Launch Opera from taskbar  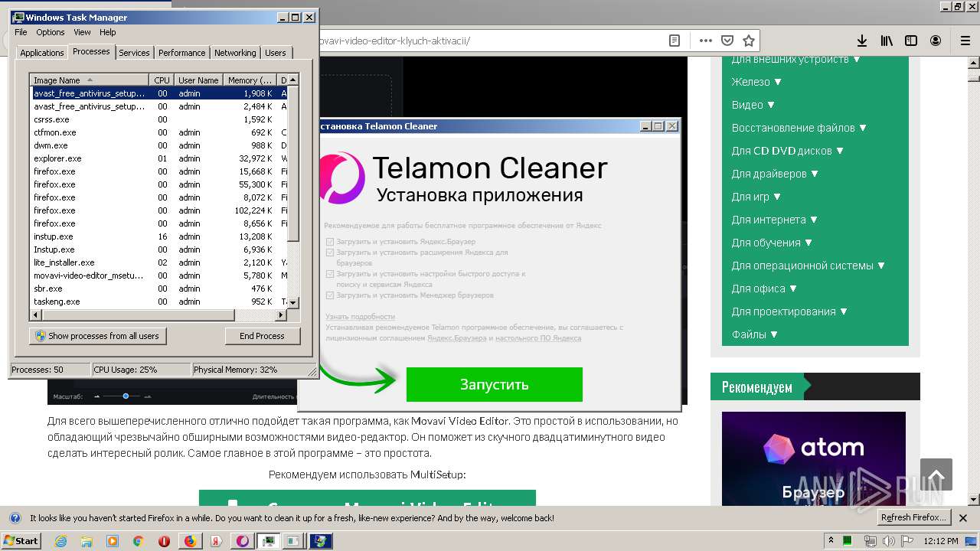[164, 541]
